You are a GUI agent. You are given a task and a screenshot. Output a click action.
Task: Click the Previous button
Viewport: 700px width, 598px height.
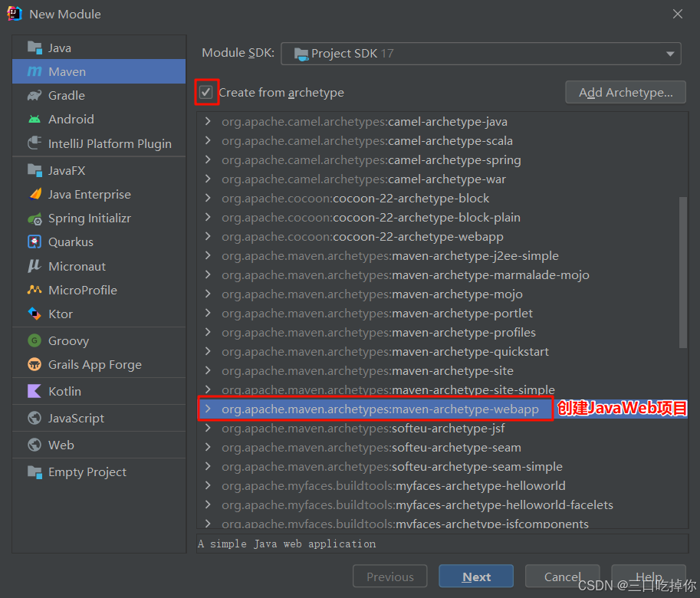click(x=389, y=577)
